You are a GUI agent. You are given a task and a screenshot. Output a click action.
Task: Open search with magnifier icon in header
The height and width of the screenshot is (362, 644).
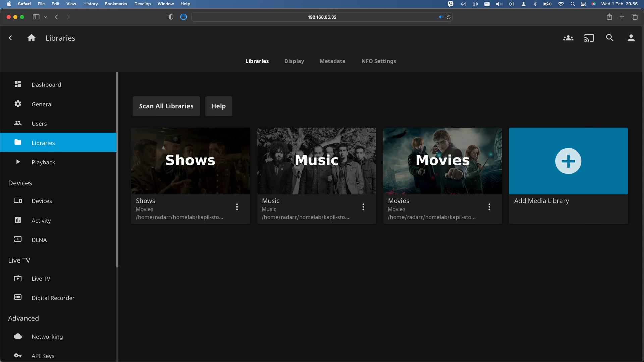click(610, 38)
